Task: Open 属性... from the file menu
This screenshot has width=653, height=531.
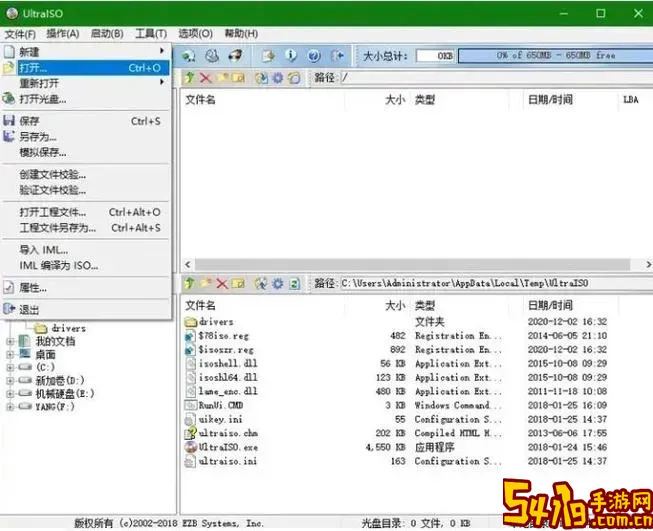Action: [86, 287]
